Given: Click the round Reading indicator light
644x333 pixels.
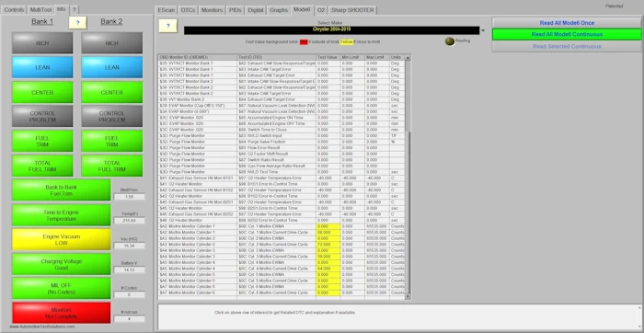Looking at the screenshot, I should (450, 41).
